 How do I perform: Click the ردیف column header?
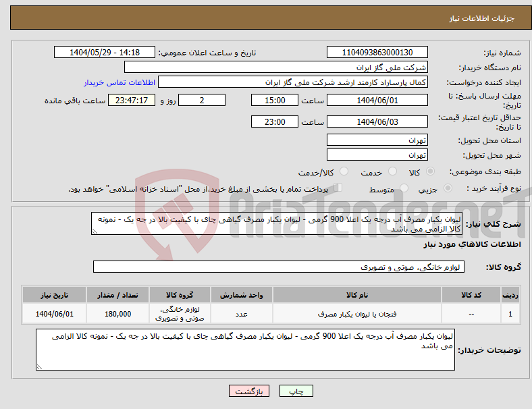[510, 295]
